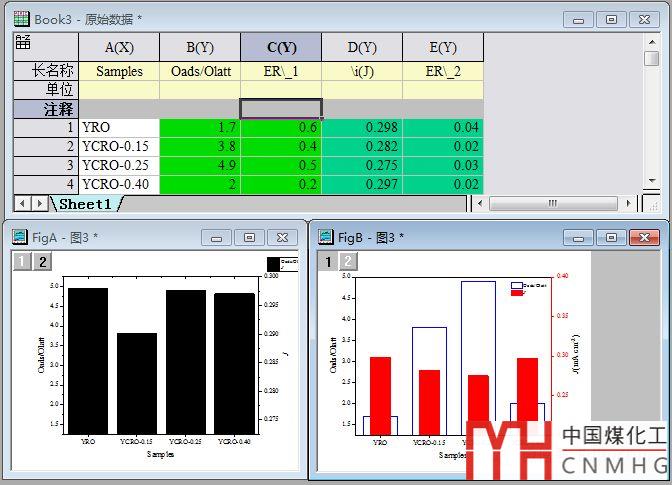Click the FigB graph window icon
The height and width of the screenshot is (485, 672).
pos(325,237)
